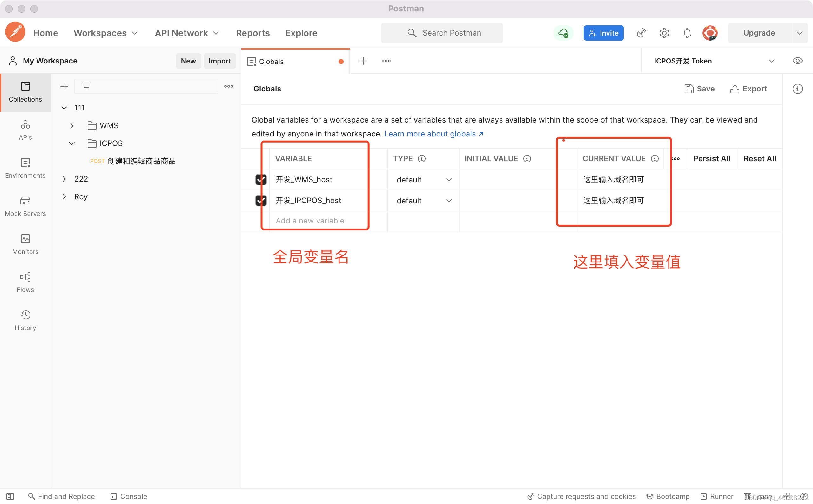This screenshot has height=504, width=813.
Task: Click the Save button
Action: pos(699,89)
